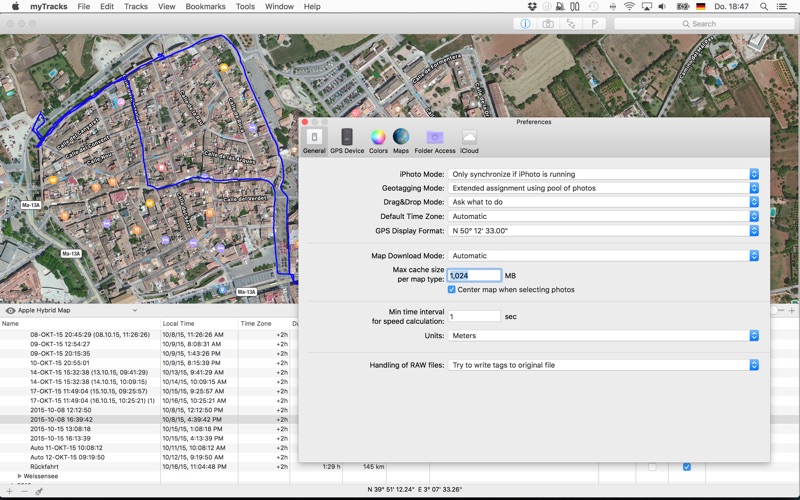Screen dimensions: 800x500
Task: Open the iCloud preferences pane
Action: coord(469,141)
